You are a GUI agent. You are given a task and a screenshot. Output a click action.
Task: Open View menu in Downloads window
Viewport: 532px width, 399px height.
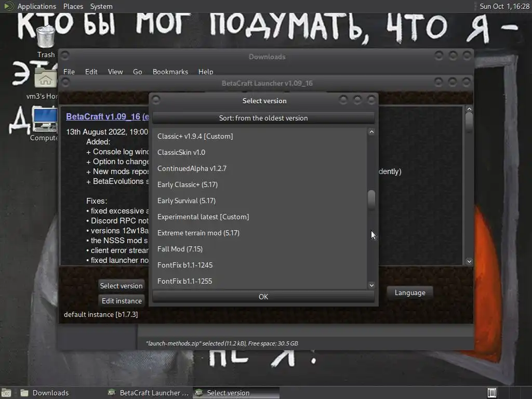point(115,72)
